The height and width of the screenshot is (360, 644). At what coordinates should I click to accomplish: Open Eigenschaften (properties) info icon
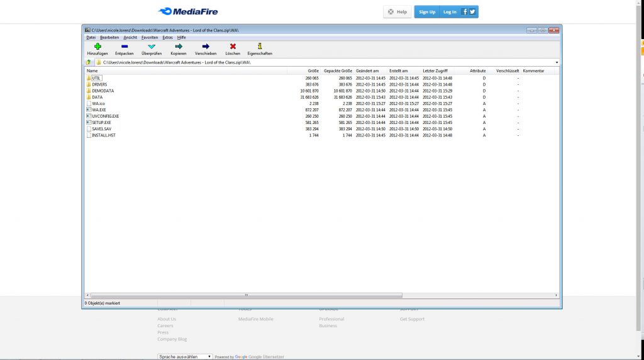point(260,47)
